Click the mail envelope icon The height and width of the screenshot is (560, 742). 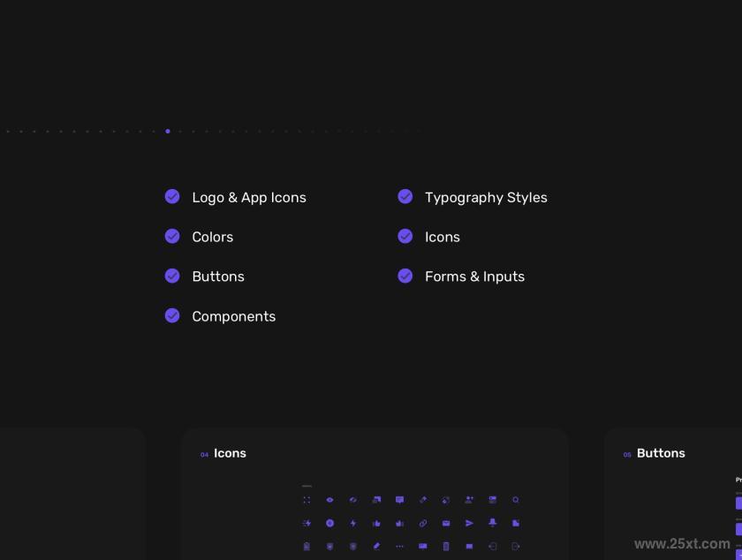pyautogui.click(x=446, y=523)
